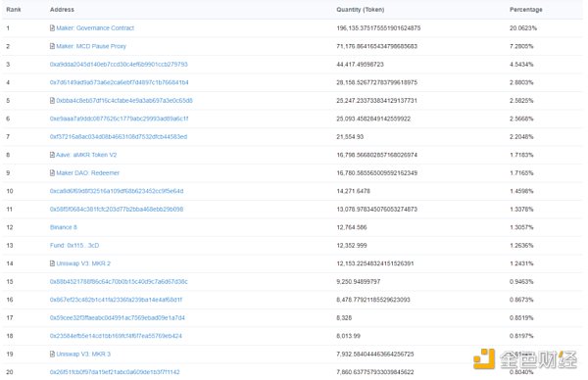Open rank 11 address starting 0x58f5f0684c
The height and width of the screenshot is (380, 588).
(117, 210)
